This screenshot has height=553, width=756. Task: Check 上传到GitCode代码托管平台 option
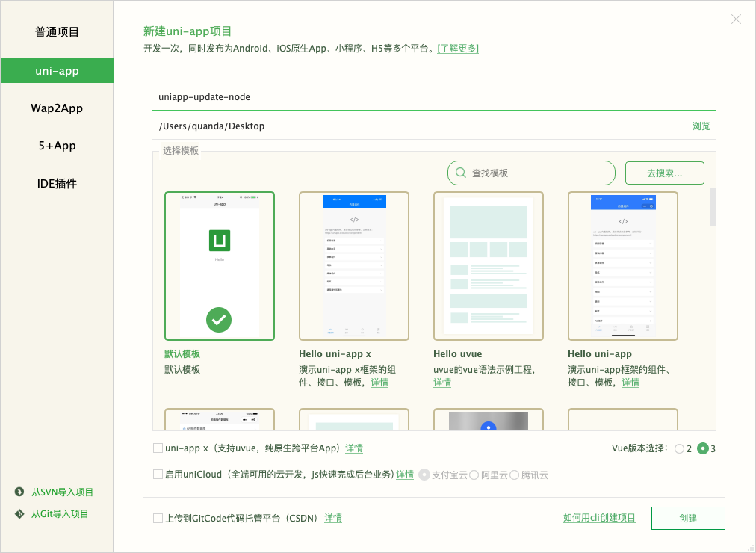pyautogui.click(x=158, y=519)
